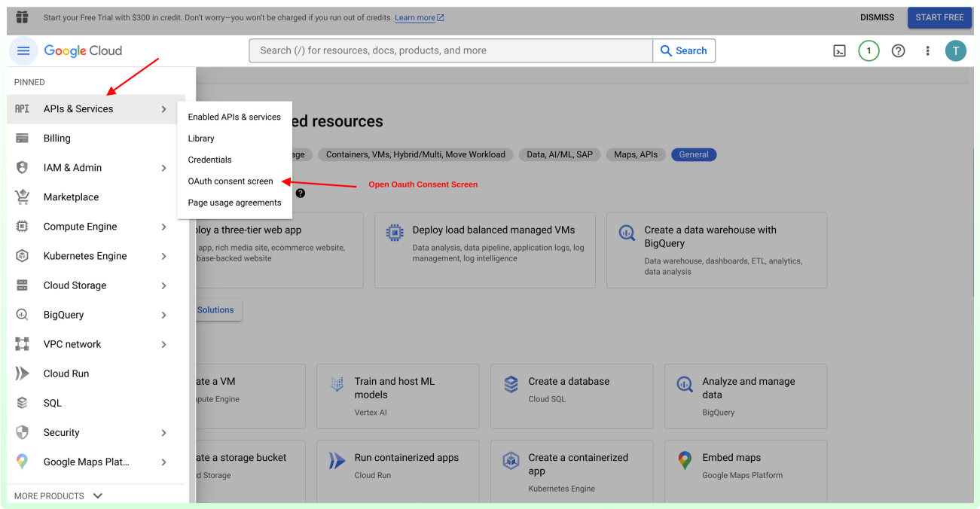The height and width of the screenshot is (509, 980).
Task: Open the help question mark icon
Action: click(x=898, y=50)
